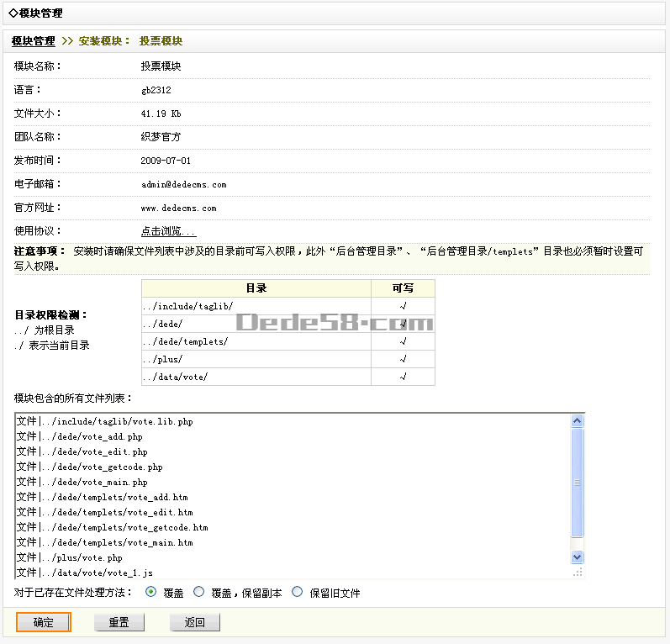Click the 模块管理 breadcrumb link

pos(34,41)
